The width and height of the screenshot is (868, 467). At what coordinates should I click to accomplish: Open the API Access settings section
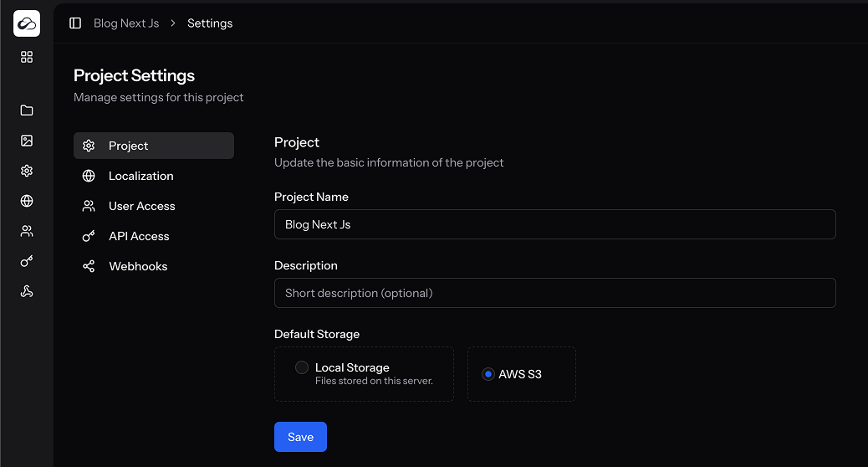point(139,236)
